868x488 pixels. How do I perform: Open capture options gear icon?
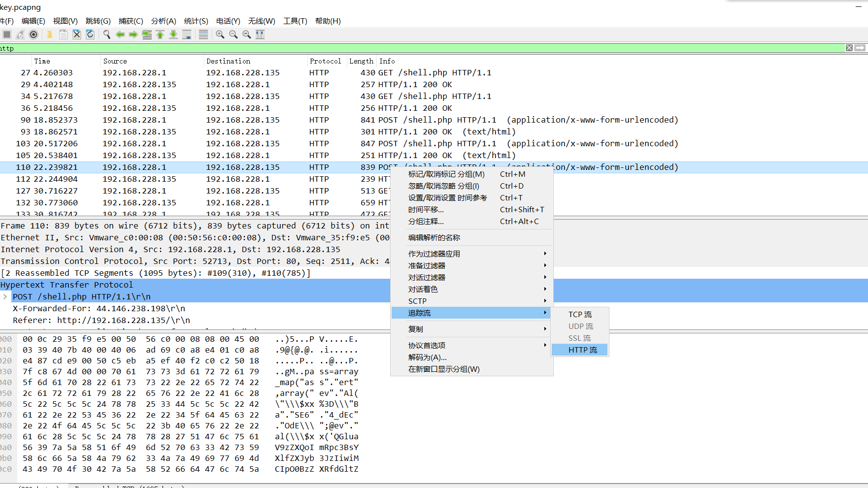33,34
